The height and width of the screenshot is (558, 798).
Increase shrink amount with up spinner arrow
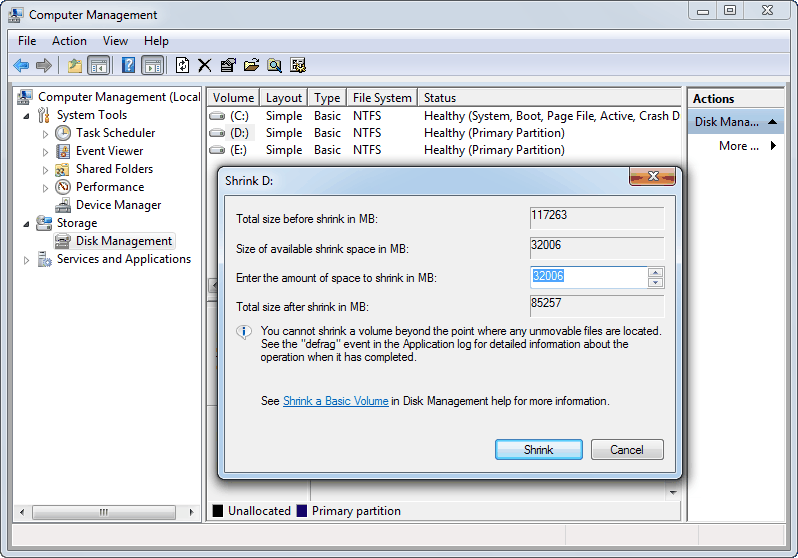656,272
